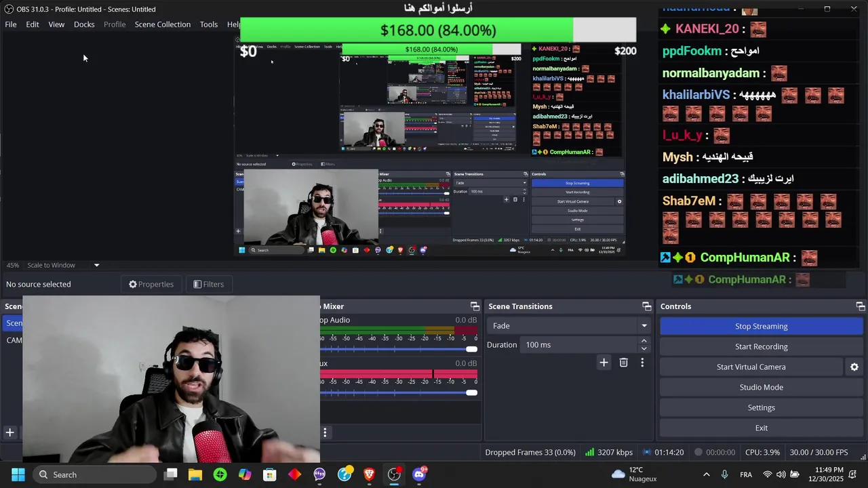Open transition properties three-dot menu

pyautogui.click(x=642, y=363)
